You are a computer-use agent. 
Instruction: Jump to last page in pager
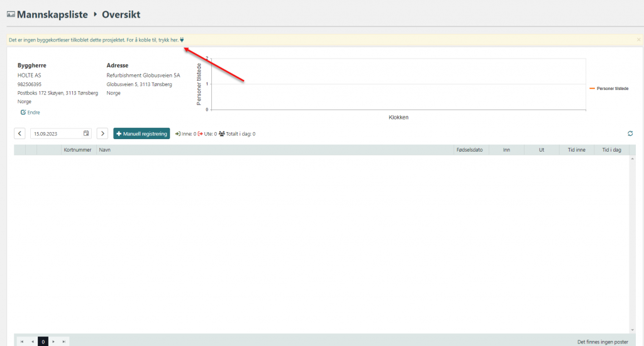pyautogui.click(x=64, y=342)
